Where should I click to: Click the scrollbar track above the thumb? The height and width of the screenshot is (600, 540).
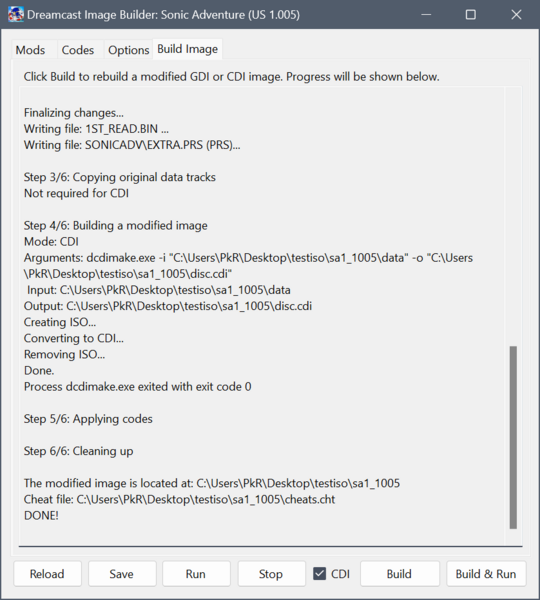coord(513,217)
